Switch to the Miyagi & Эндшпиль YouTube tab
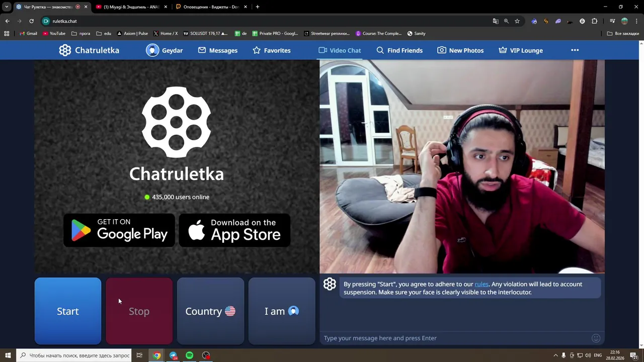 [132, 7]
